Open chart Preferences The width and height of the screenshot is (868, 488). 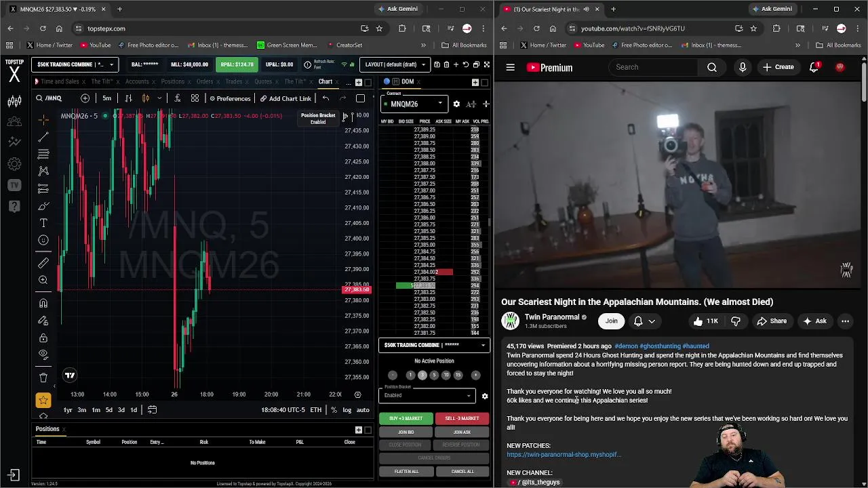point(229,98)
